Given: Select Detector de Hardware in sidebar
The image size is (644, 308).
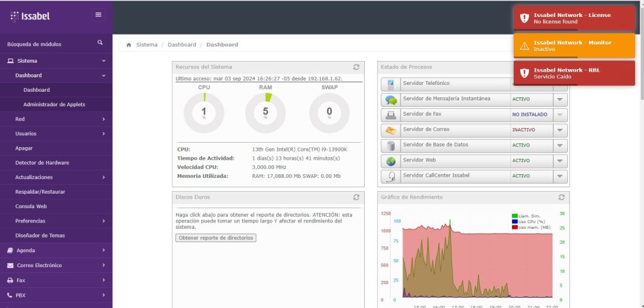Looking at the screenshot, I should coord(42,163).
